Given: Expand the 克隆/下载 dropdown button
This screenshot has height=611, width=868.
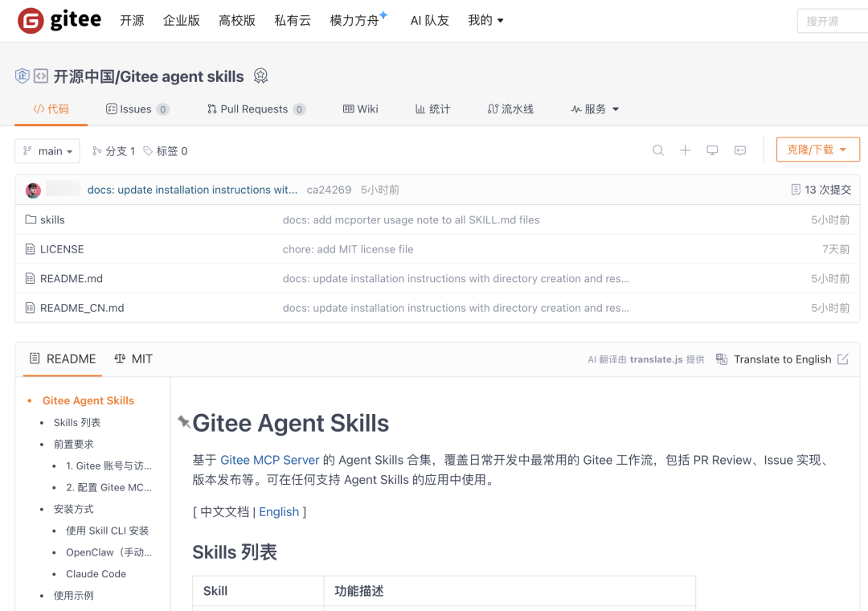Looking at the screenshot, I should point(817,150).
